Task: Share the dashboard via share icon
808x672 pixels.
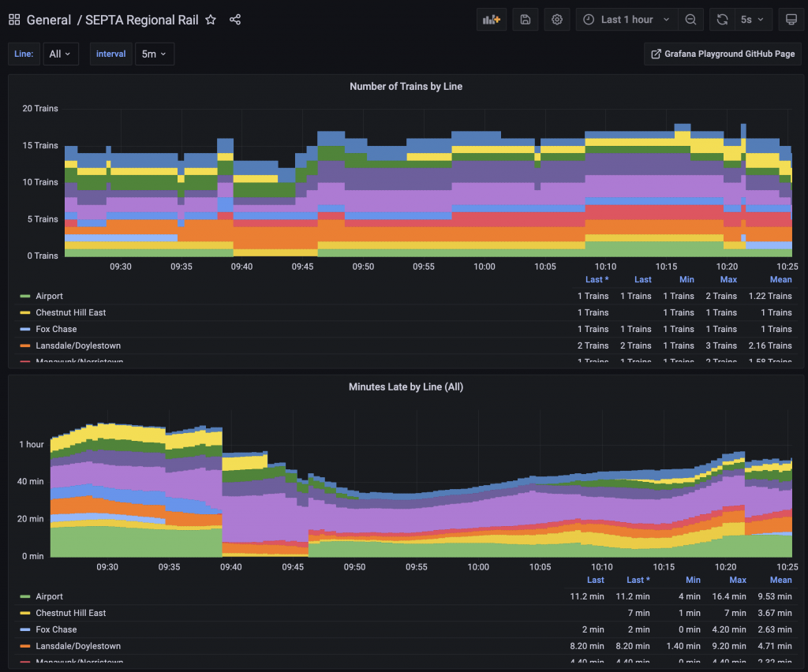Action: coord(235,20)
